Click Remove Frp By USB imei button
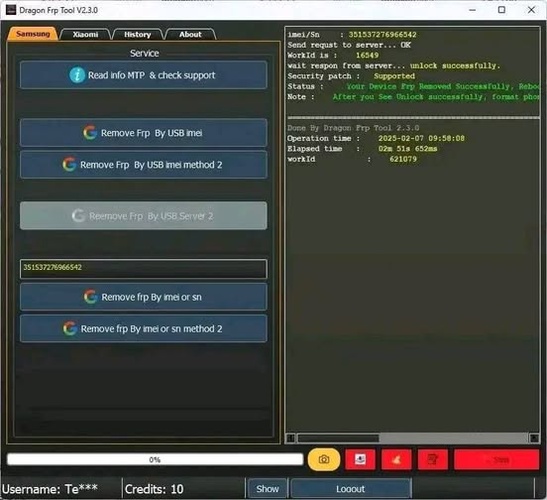Image resolution: width=547 pixels, height=500 pixels. click(143, 133)
